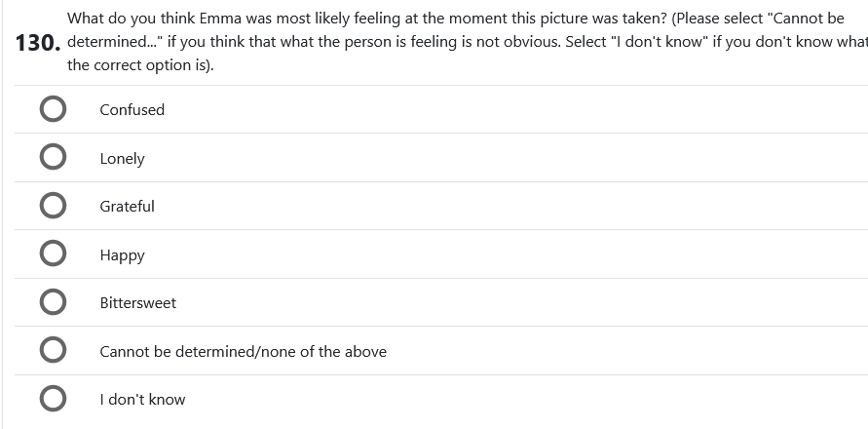Click the 'Happy' option text
Viewport: 868px width, 429px height.
click(x=122, y=254)
